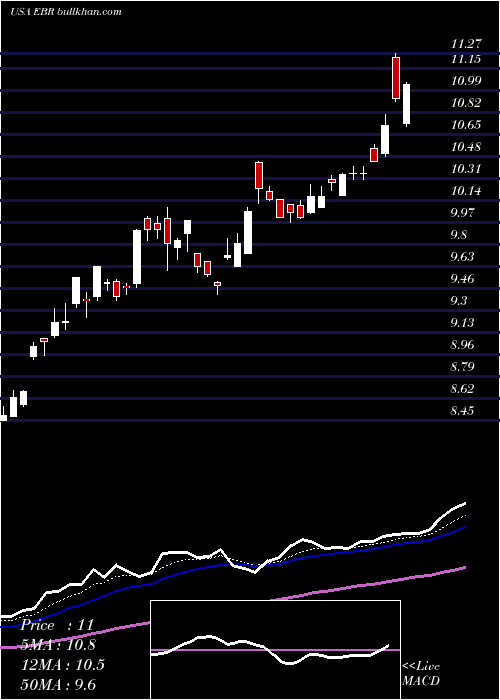Click the tall red candle at chart high
This screenshot has width=500, height=700.
tap(396, 78)
